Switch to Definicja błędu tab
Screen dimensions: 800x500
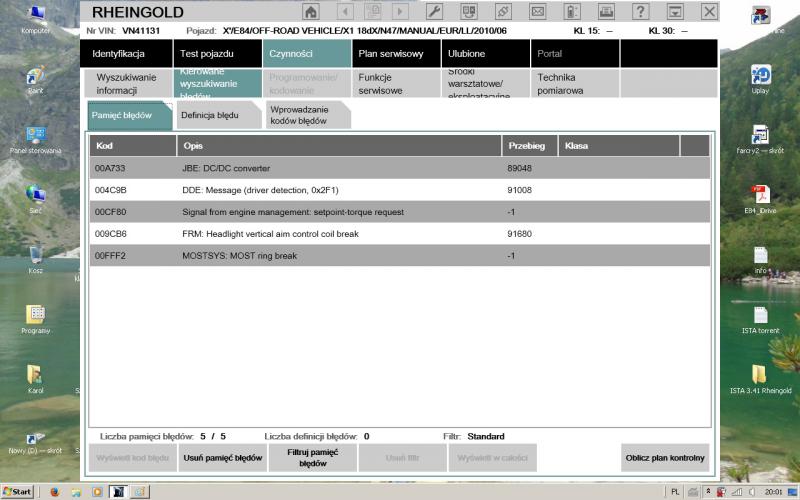(x=219, y=115)
